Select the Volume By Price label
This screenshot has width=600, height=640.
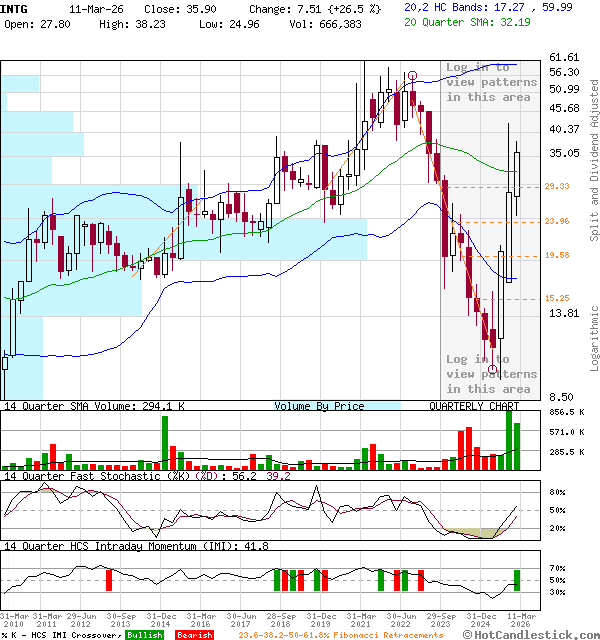(320, 407)
